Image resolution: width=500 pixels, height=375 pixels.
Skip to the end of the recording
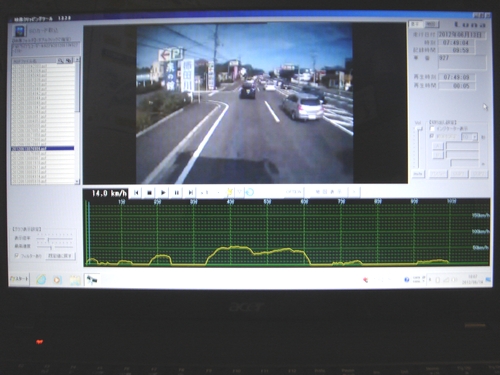coord(190,193)
